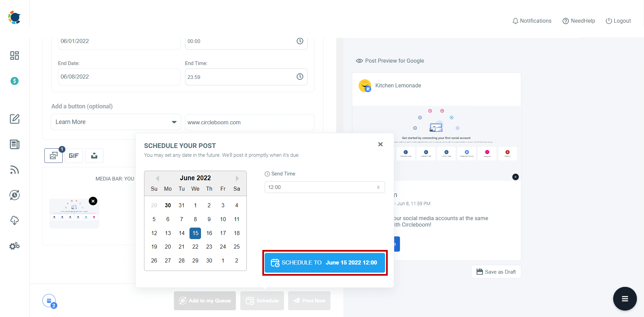Screen dimensions: 644x317
Task: Remove uploaded media thumbnail with X
Action: 93,201
